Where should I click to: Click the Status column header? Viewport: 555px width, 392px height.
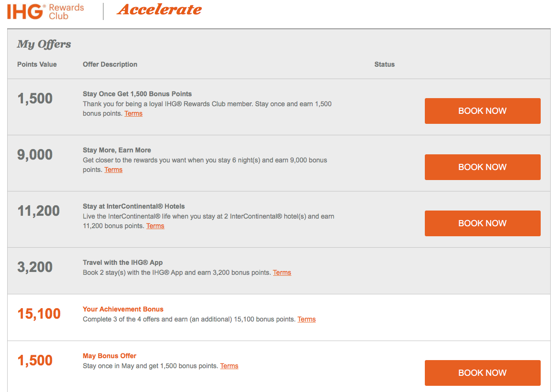pyautogui.click(x=384, y=64)
